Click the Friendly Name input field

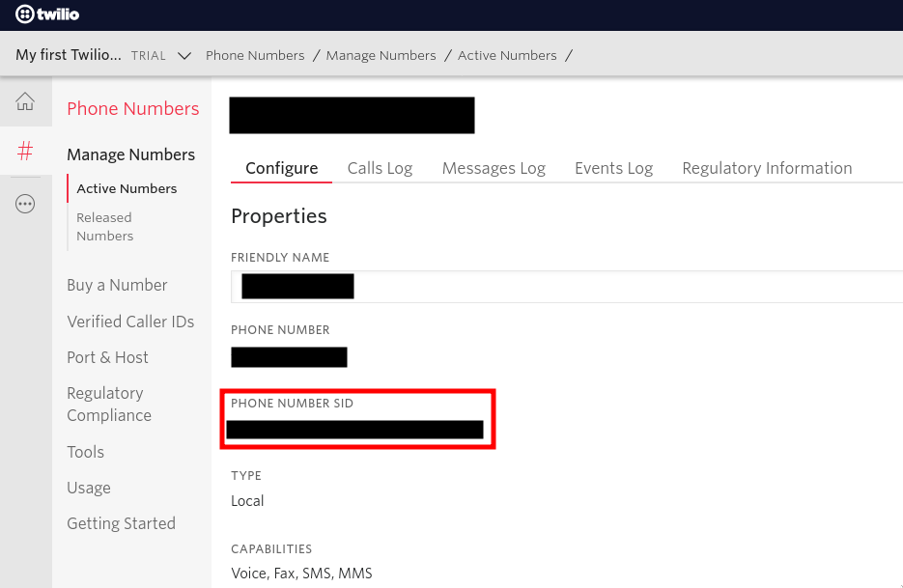click(x=579, y=287)
